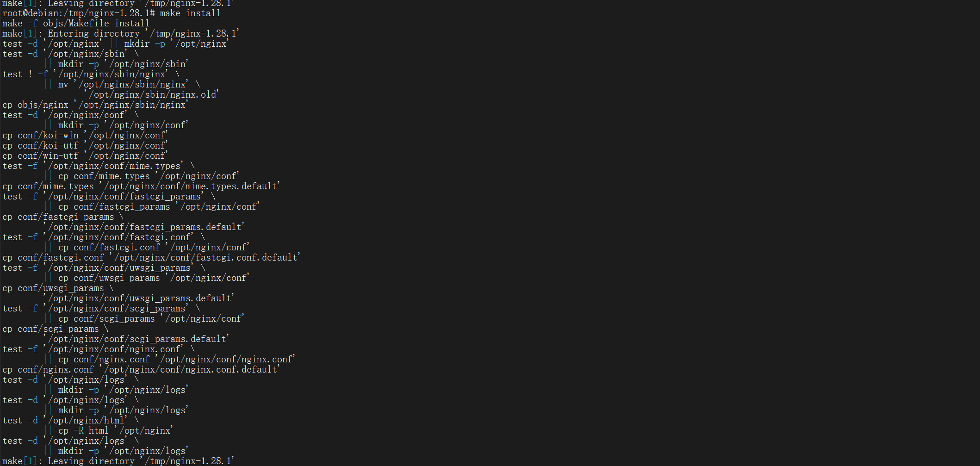Click the 'make -f objs/Makefile install' line
Screen dimensions: 980x466
click(76, 24)
